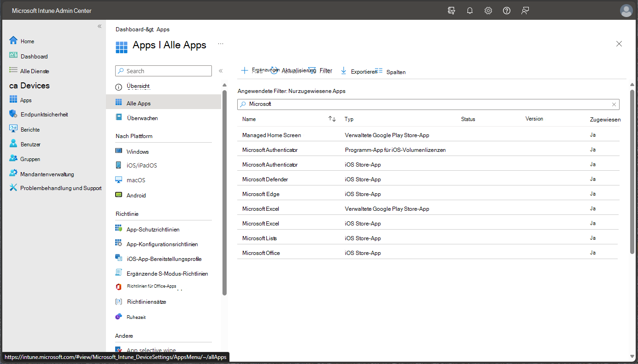
Task: Click the user account avatar
Action: coord(626,11)
